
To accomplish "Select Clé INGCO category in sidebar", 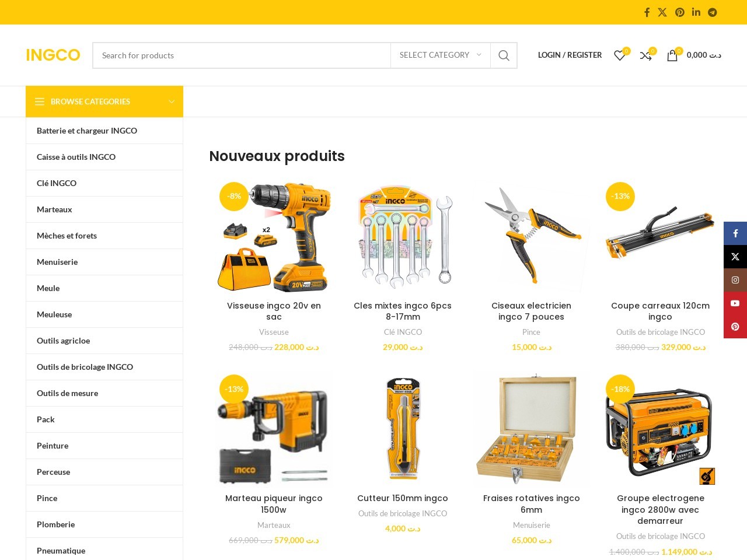I will click(x=104, y=183).
